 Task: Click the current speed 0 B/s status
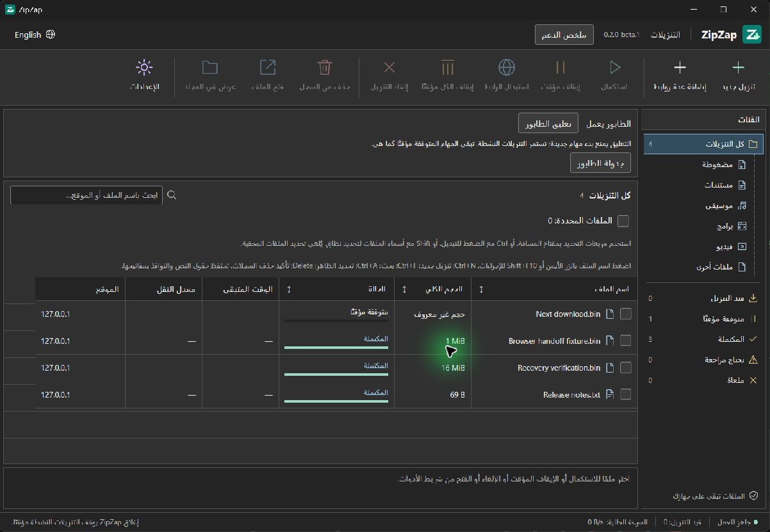click(618, 522)
